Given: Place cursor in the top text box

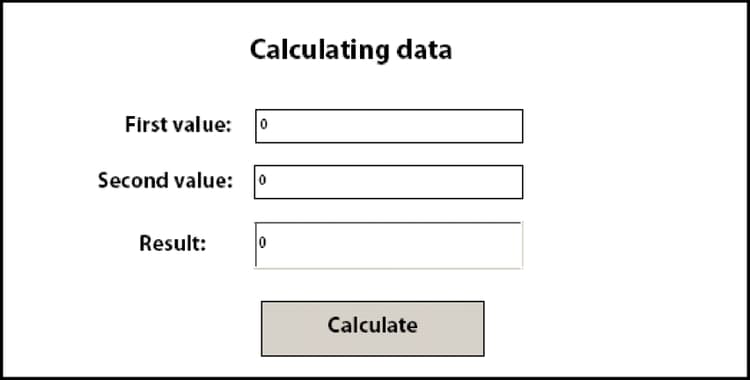Looking at the screenshot, I should pos(389,126).
